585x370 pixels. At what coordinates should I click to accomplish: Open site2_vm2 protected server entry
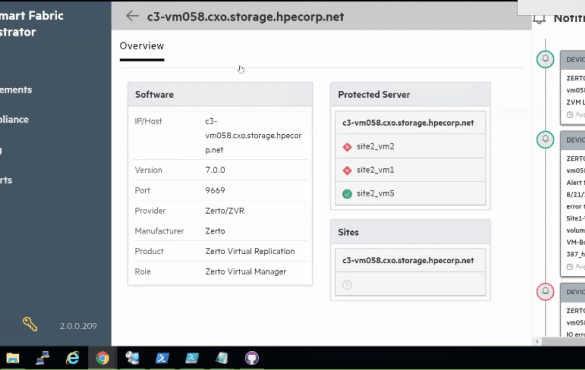click(x=410, y=147)
